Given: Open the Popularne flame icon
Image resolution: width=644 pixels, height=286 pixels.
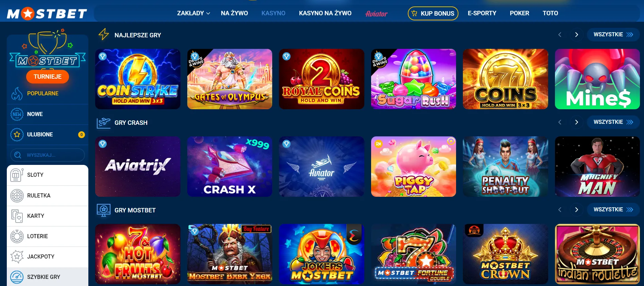Looking at the screenshot, I should pos(17,94).
